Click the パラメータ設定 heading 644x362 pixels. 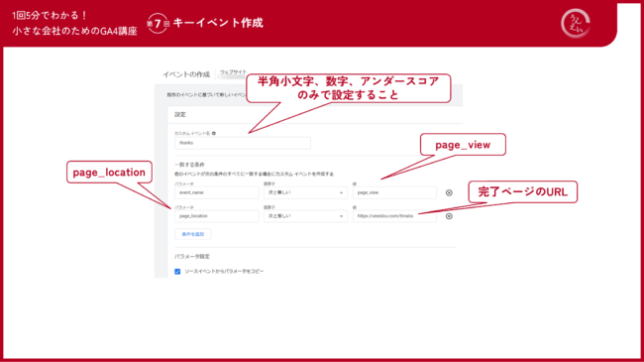tap(192, 256)
